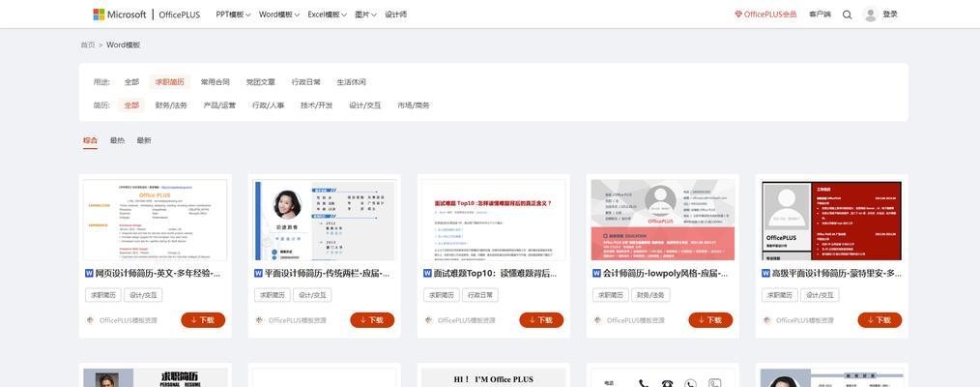Image resolution: width=980 pixels, height=387 pixels.
Task: Expand the 图片 dropdown menu
Action: click(x=365, y=15)
